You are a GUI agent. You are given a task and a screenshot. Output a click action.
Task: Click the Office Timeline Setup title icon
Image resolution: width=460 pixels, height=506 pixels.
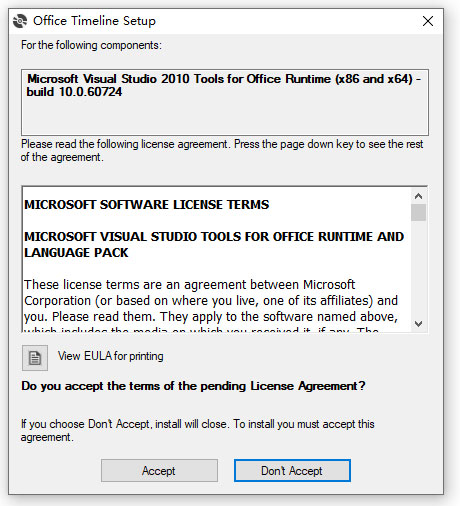pos(20,21)
